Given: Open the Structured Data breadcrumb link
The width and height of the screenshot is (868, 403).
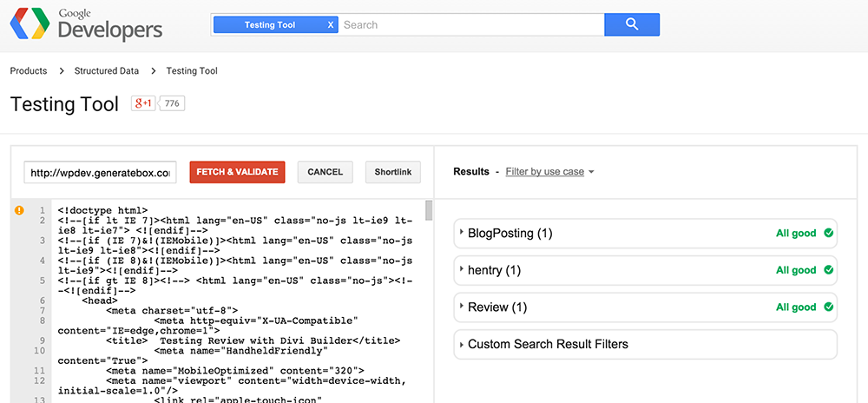Looking at the screenshot, I should 107,71.
